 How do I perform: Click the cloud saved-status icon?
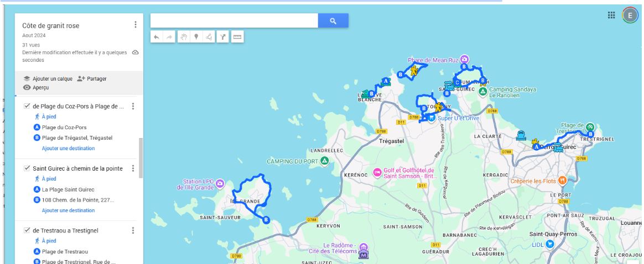[135, 52]
